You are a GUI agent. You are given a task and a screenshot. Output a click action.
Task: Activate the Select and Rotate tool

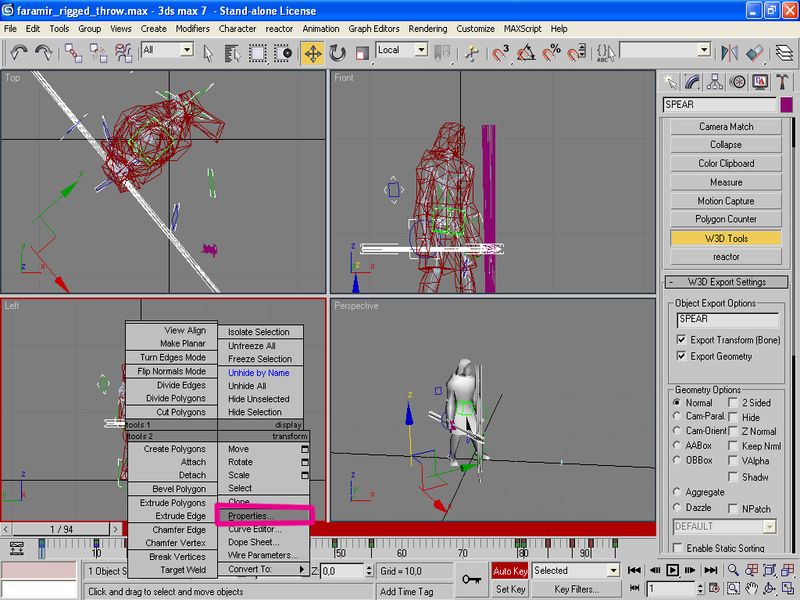click(x=337, y=53)
